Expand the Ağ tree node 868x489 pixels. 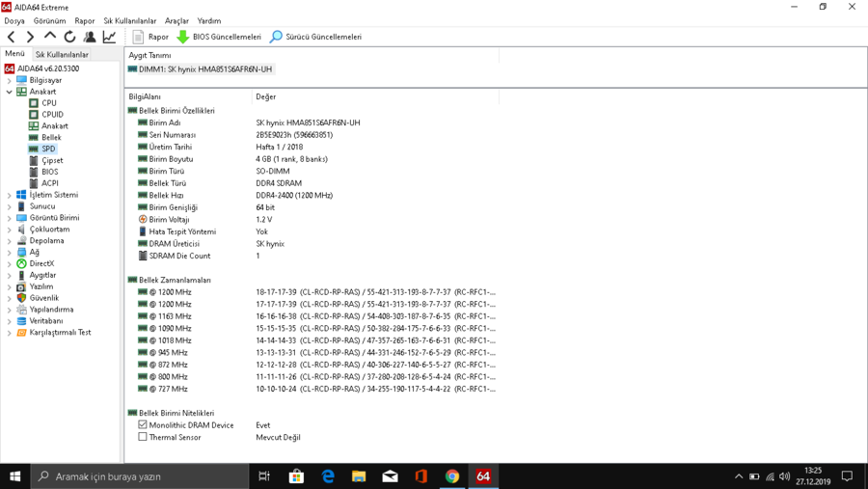pyautogui.click(x=9, y=252)
